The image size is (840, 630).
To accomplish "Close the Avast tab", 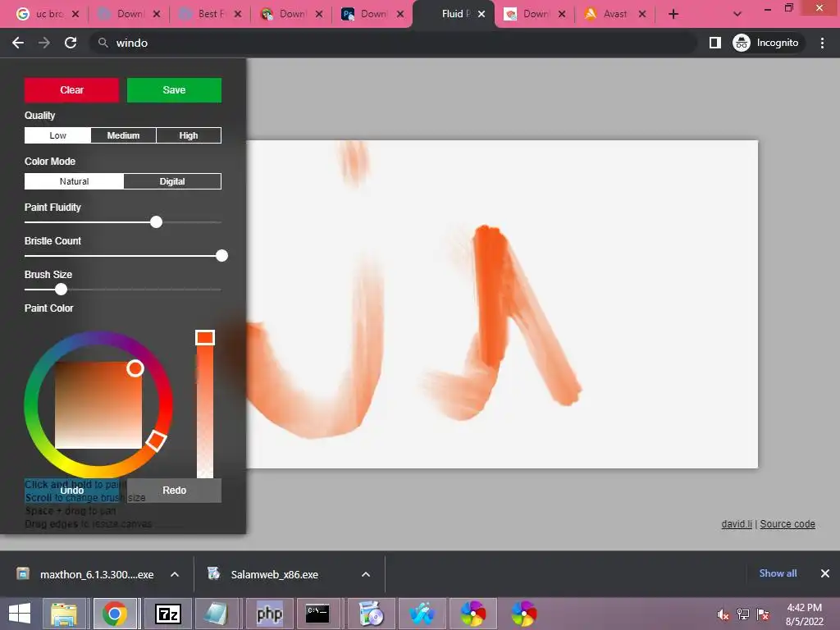I will pos(642,14).
